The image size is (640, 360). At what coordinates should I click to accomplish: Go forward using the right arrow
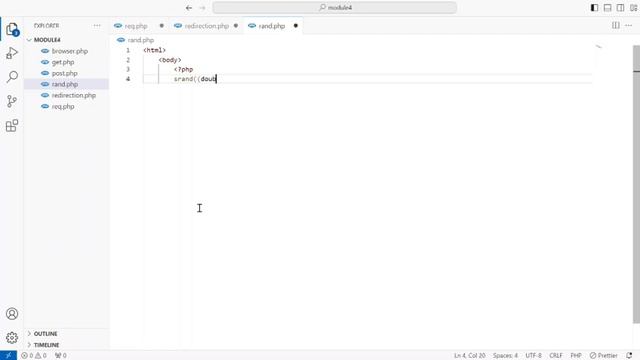pyautogui.click(x=202, y=8)
